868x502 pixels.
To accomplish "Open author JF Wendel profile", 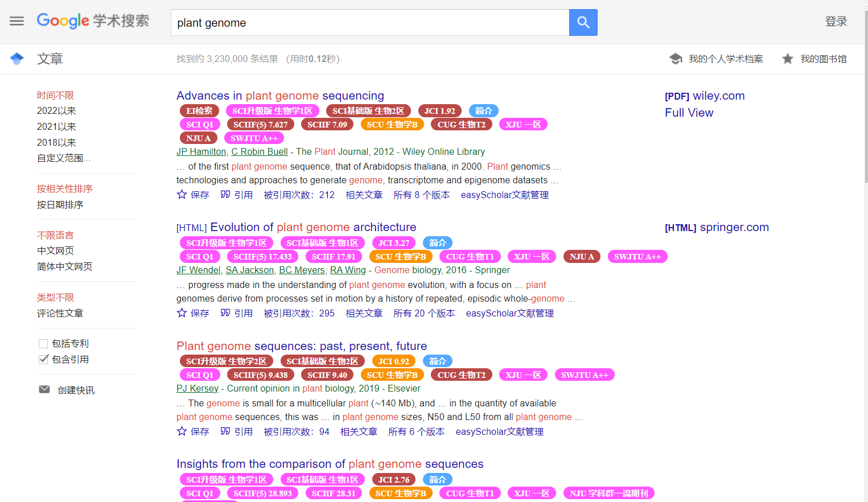I will 199,270.
